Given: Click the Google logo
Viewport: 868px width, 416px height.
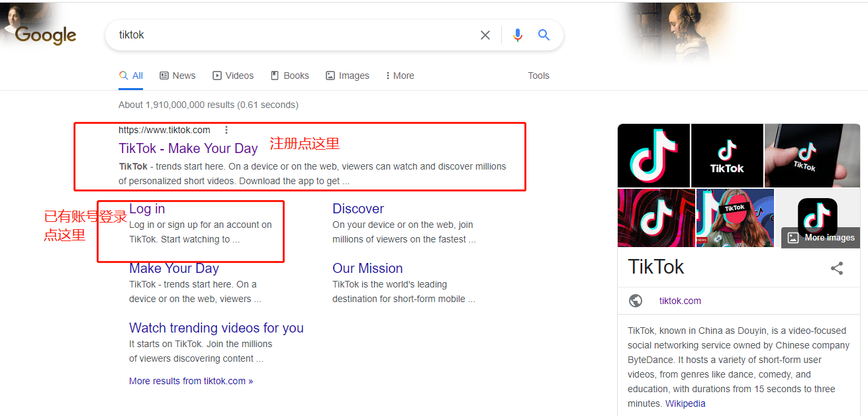Looking at the screenshot, I should point(46,35).
